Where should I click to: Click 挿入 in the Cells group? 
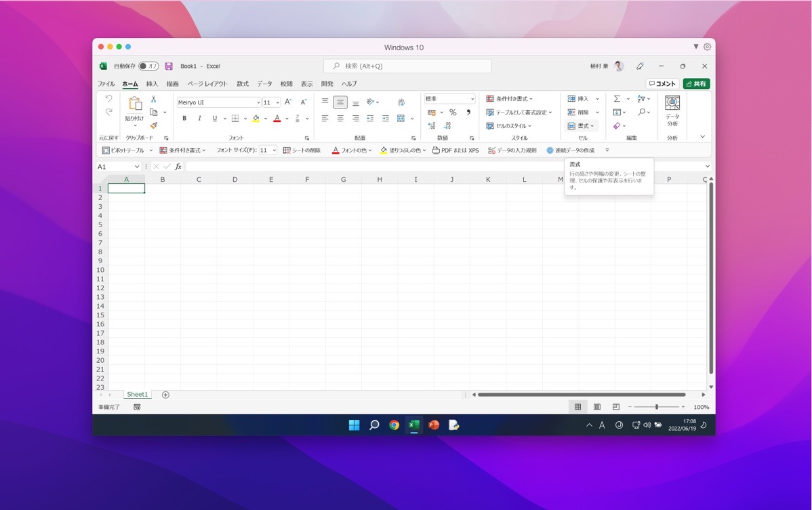[x=578, y=98]
